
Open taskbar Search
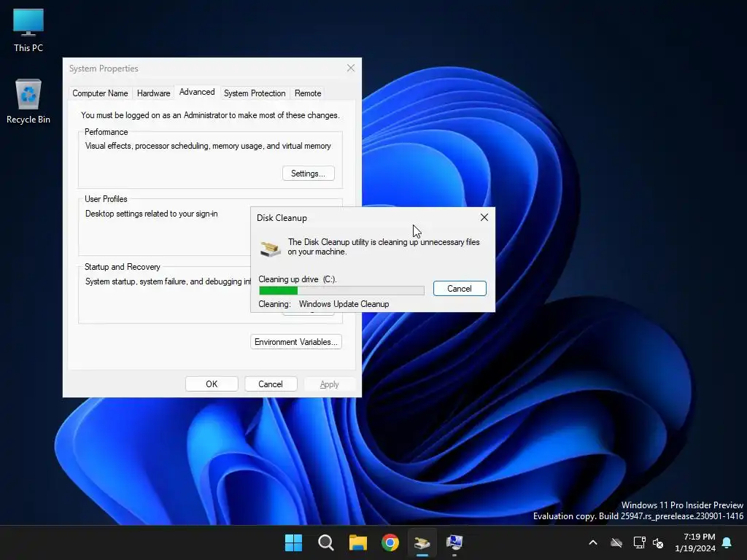click(x=326, y=542)
